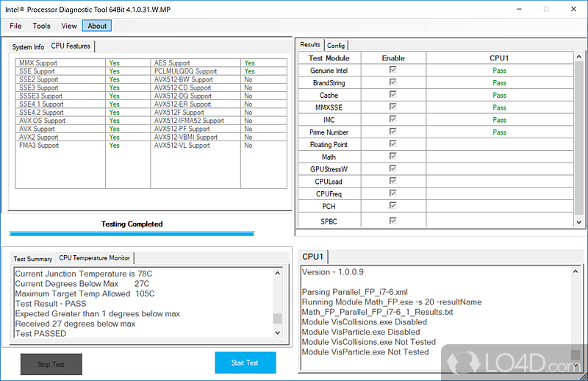Click the temperature monitor scroll-down arrow
Screen dimensions: 588x381
click(278, 332)
